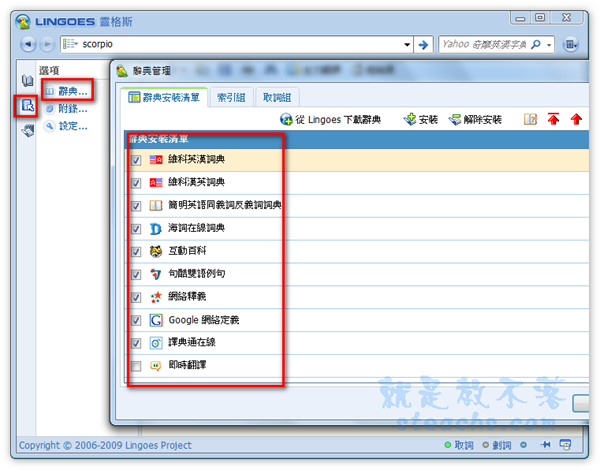This screenshot has height=470, width=600.
Task: Toggle the 簡明英語同義詞反義詞詞典 checkbox
Action: point(136,206)
